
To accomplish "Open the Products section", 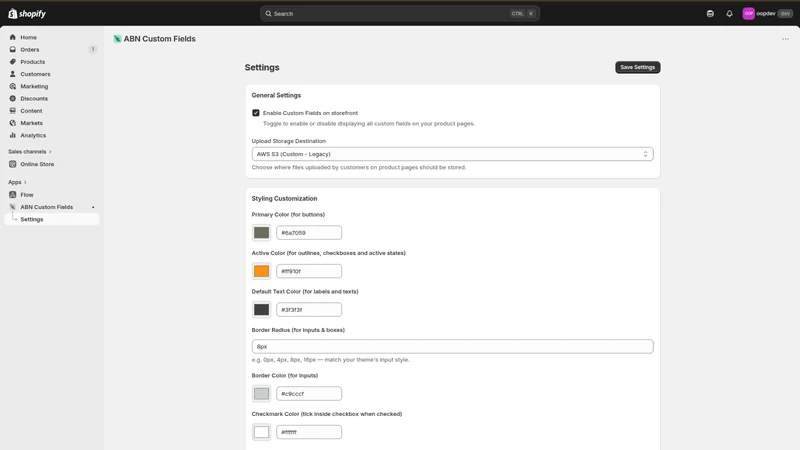I will point(33,62).
